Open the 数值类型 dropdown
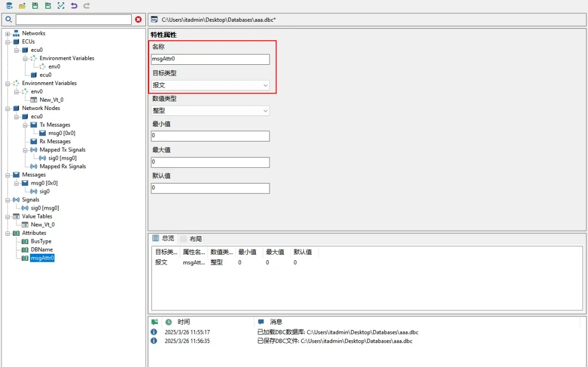588x367 pixels. [210, 111]
